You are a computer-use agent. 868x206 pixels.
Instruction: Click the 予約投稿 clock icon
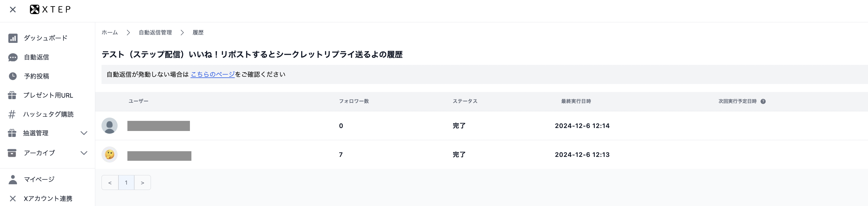click(13, 76)
